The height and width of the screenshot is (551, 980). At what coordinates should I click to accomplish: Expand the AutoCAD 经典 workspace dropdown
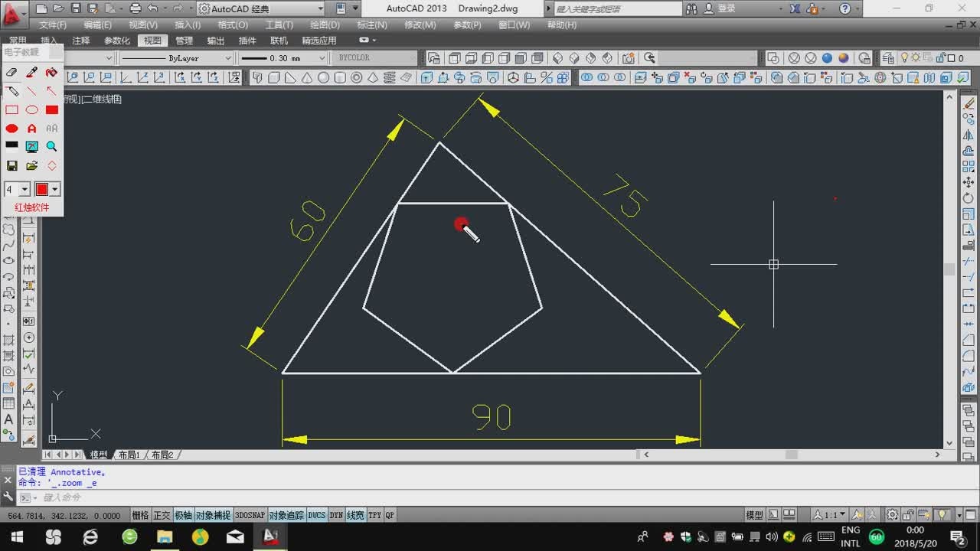(321, 9)
